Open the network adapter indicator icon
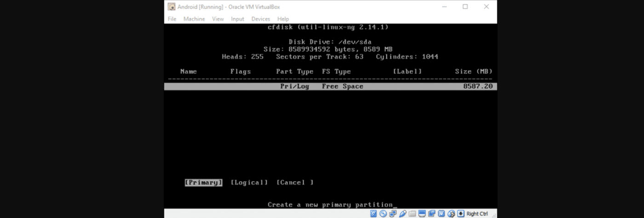The height and width of the screenshot is (218, 644). pos(392,213)
